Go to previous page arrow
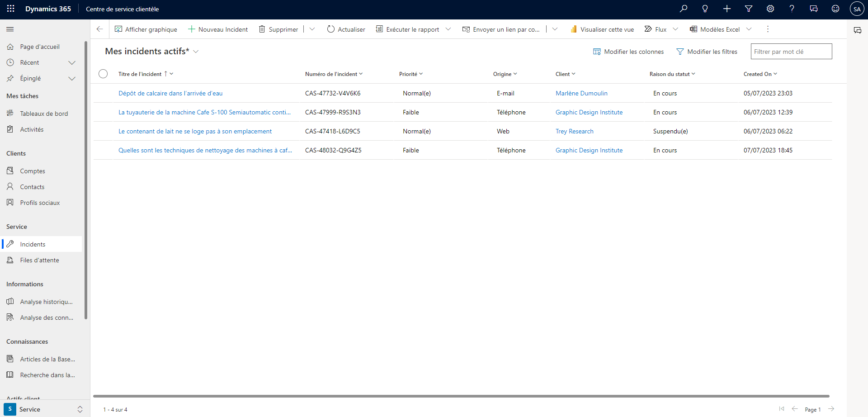868x417 pixels. [795, 409]
